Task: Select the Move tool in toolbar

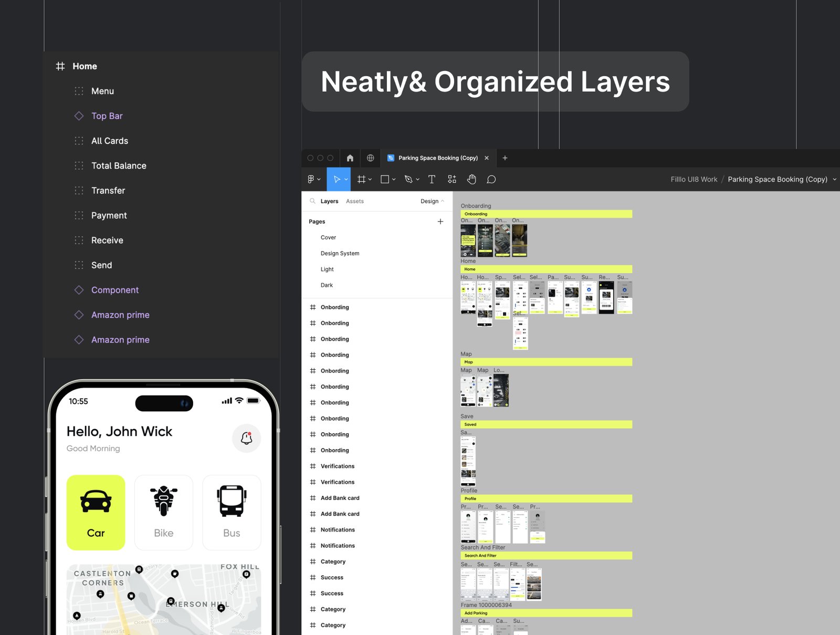Action: tap(337, 180)
